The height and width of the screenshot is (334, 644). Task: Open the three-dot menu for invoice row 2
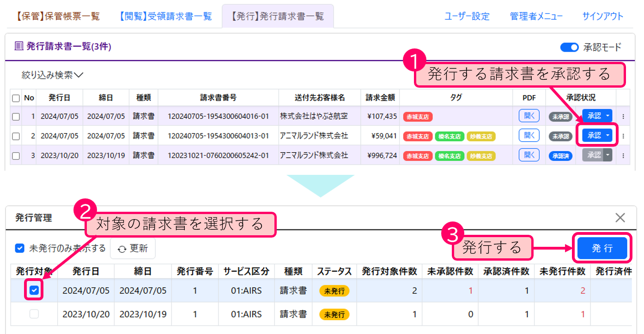point(623,136)
